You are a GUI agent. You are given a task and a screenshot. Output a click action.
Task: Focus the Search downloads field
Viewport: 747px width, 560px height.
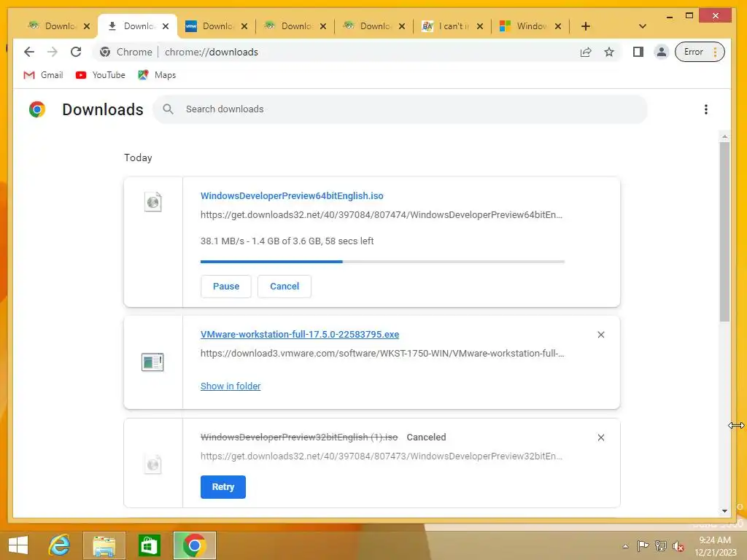(x=400, y=109)
